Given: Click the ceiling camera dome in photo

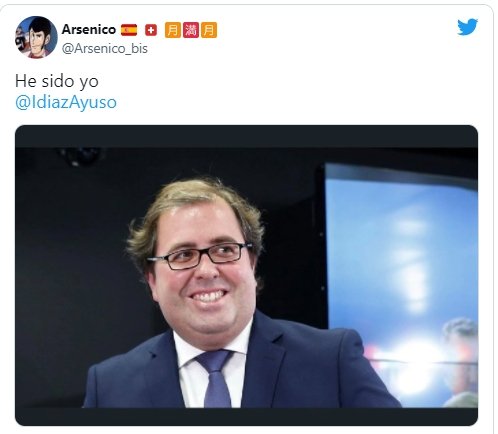Looking at the screenshot, I should pos(81,157).
